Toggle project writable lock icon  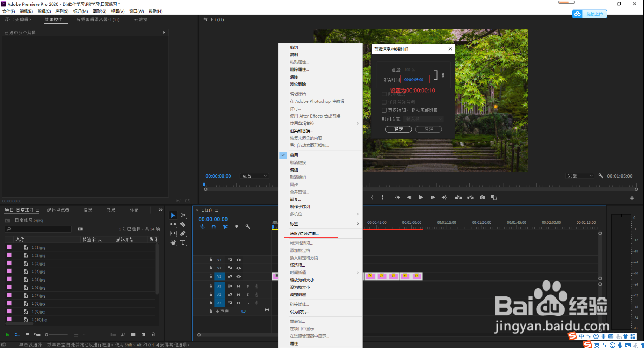pyautogui.click(x=7, y=335)
